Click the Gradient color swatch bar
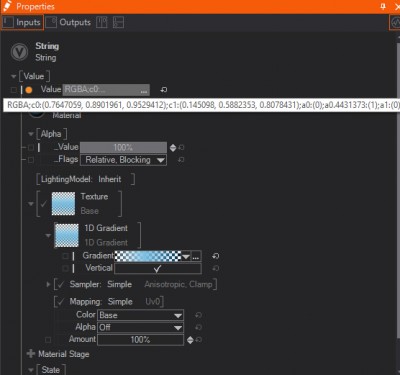This screenshot has width=400, height=375. (148, 256)
